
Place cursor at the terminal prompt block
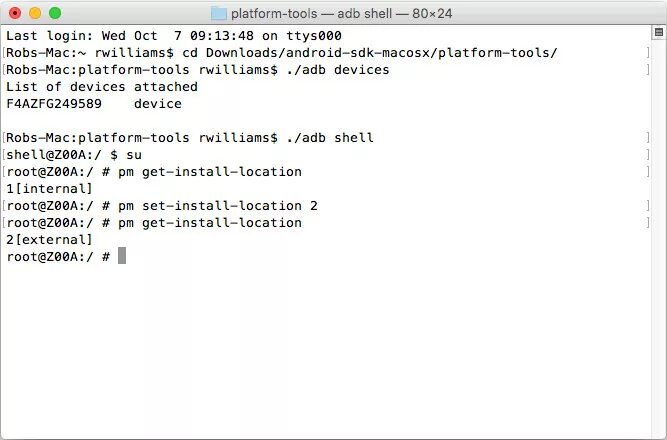122,256
